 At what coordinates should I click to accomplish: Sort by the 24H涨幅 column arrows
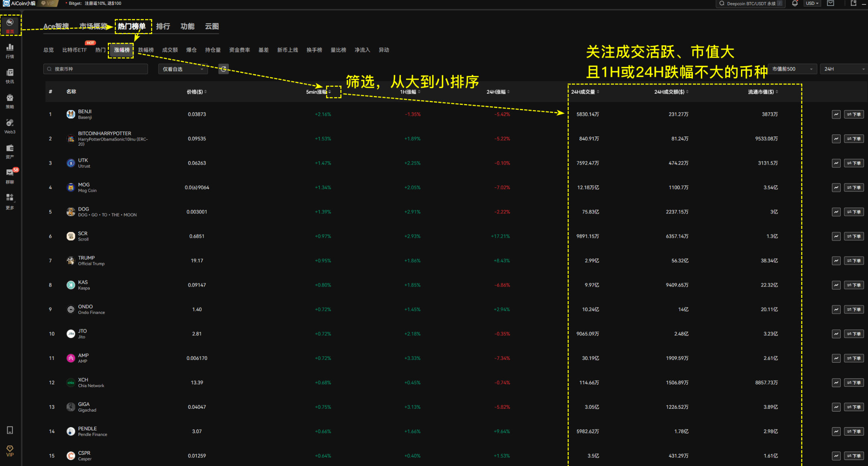(x=509, y=92)
